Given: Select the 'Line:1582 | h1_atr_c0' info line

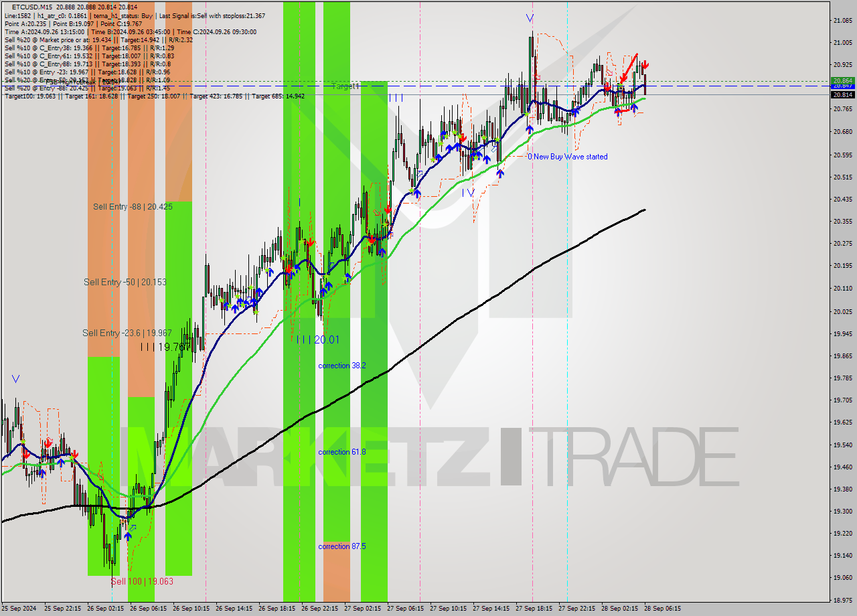Looking at the screenshot, I should [135, 15].
